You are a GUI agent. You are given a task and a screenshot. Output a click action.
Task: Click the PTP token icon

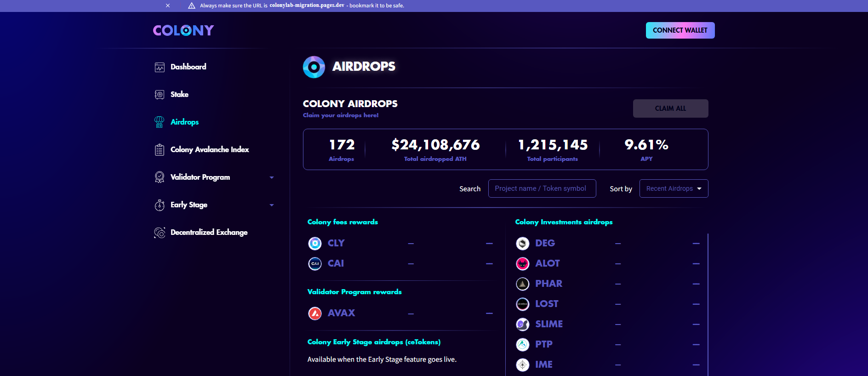pyautogui.click(x=523, y=344)
